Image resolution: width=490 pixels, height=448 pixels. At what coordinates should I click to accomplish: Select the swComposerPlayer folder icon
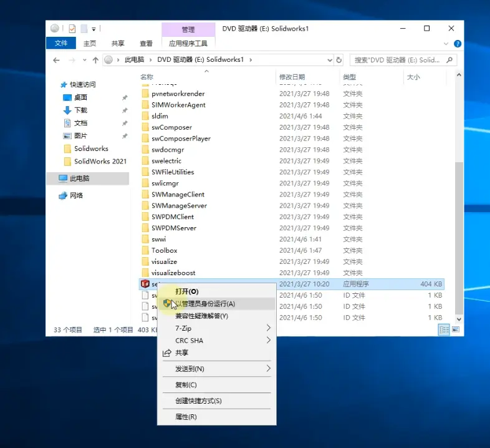click(x=145, y=139)
